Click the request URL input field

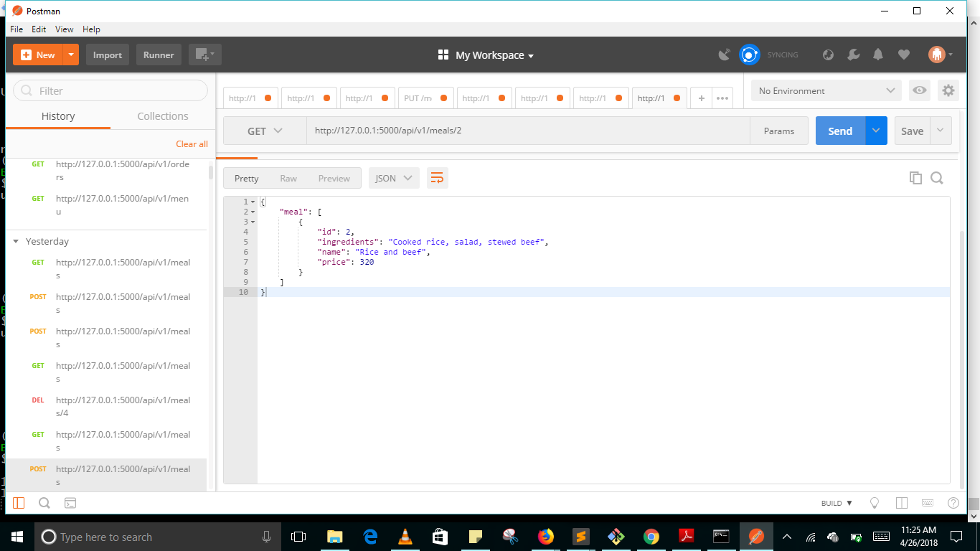[529, 131]
